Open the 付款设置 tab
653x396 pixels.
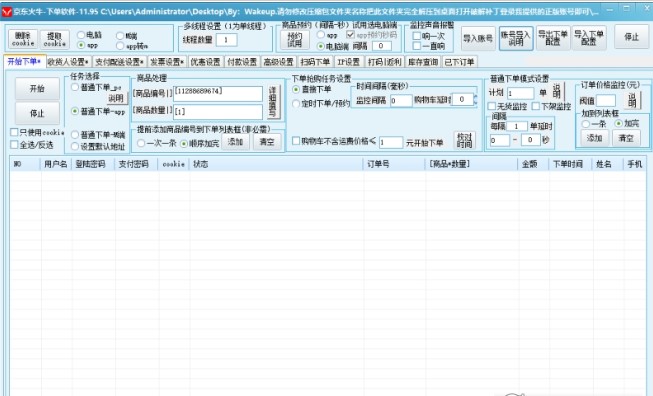pyautogui.click(x=242, y=62)
